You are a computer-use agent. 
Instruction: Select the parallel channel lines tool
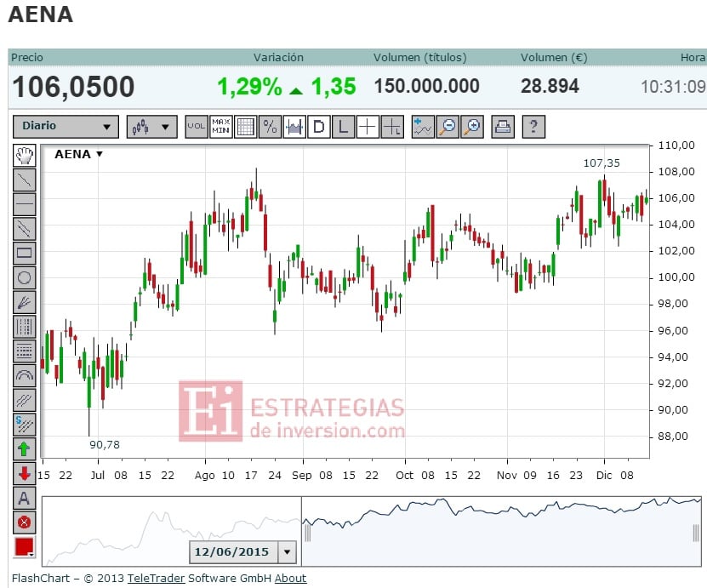click(x=25, y=229)
